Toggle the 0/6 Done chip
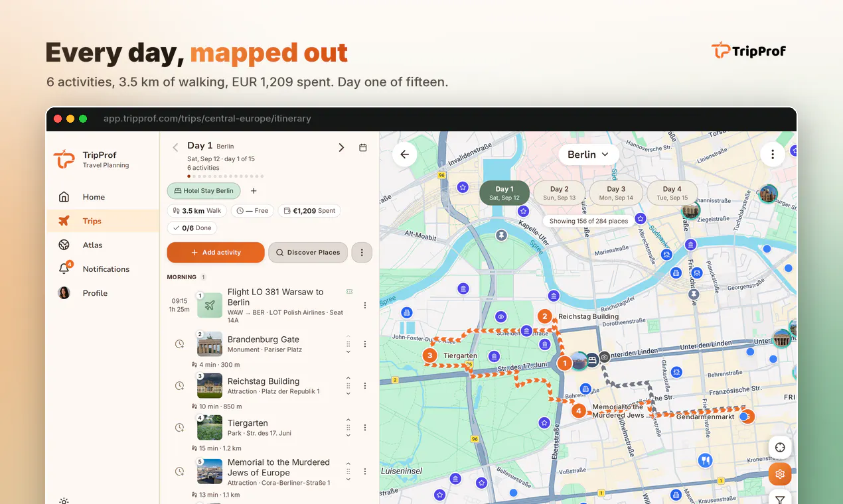 click(192, 227)
